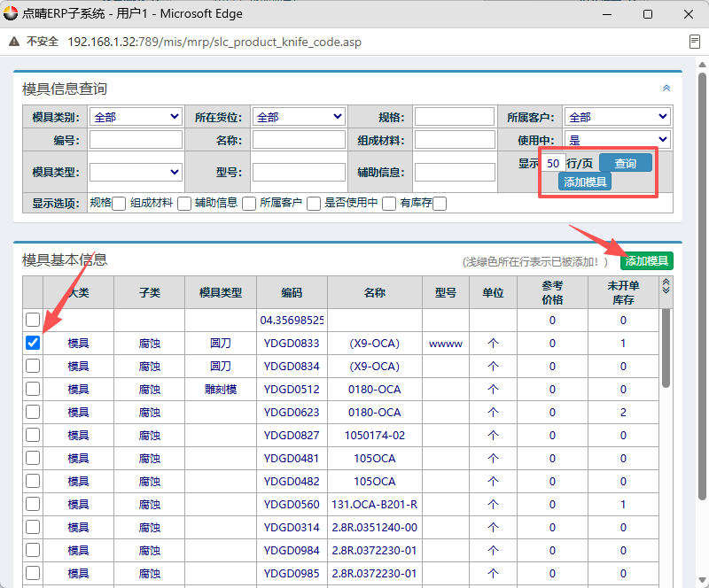Click the 未开单库存 column header
The width and height of the screenshot is (709, 588).
[x=623, y=292]
